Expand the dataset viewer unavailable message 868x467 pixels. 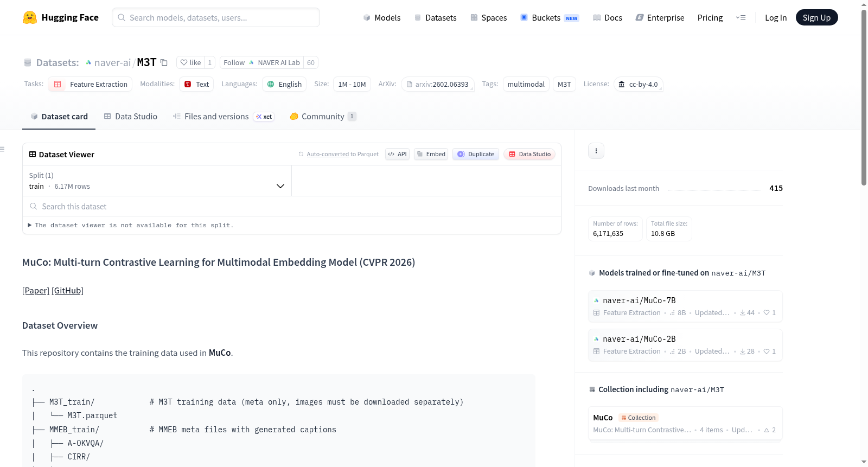tap(130, 225)
